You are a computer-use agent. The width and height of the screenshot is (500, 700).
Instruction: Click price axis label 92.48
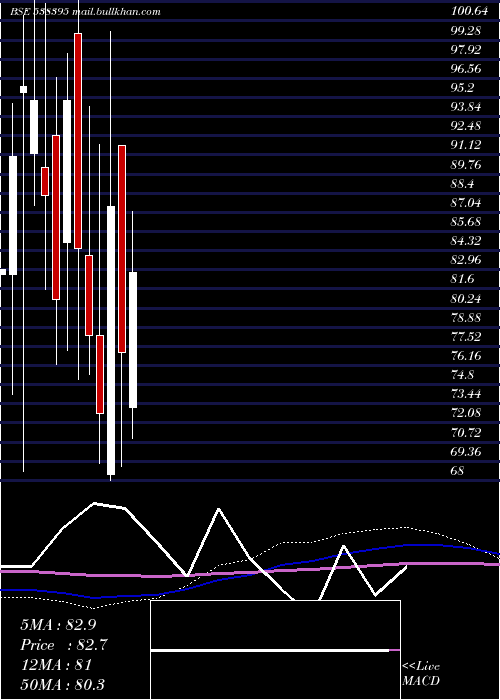[466, 126]
